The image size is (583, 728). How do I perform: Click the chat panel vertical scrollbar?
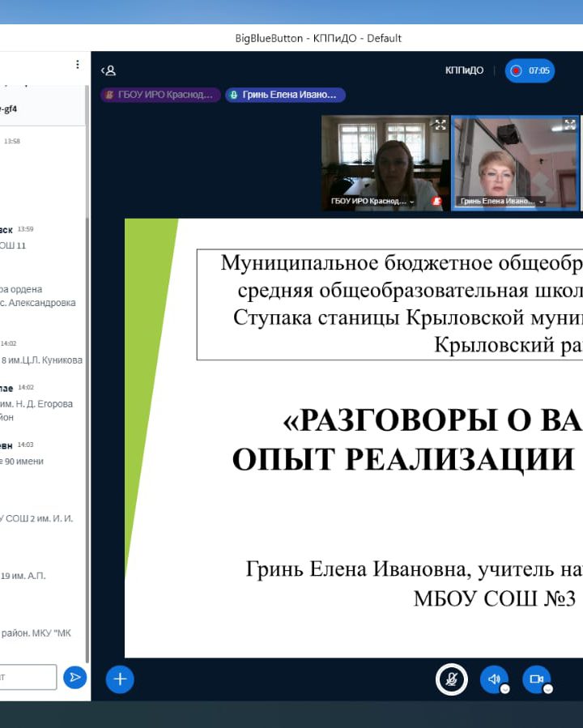[x=87, y=364]
